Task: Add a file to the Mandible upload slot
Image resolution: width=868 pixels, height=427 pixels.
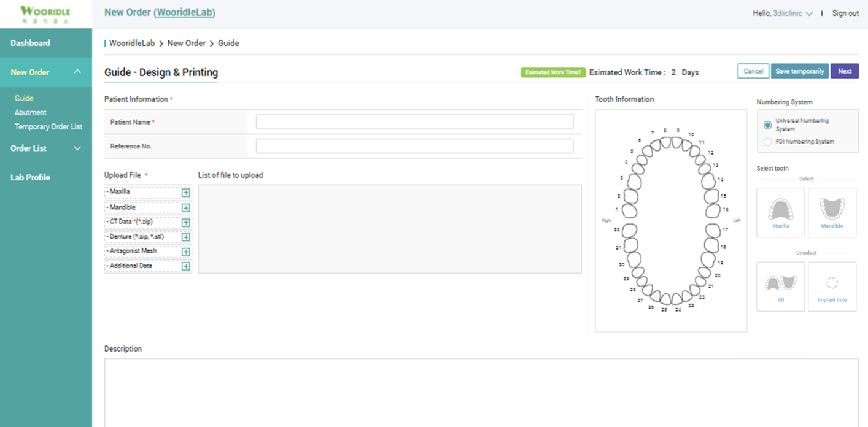Action: tap(186, 207)
